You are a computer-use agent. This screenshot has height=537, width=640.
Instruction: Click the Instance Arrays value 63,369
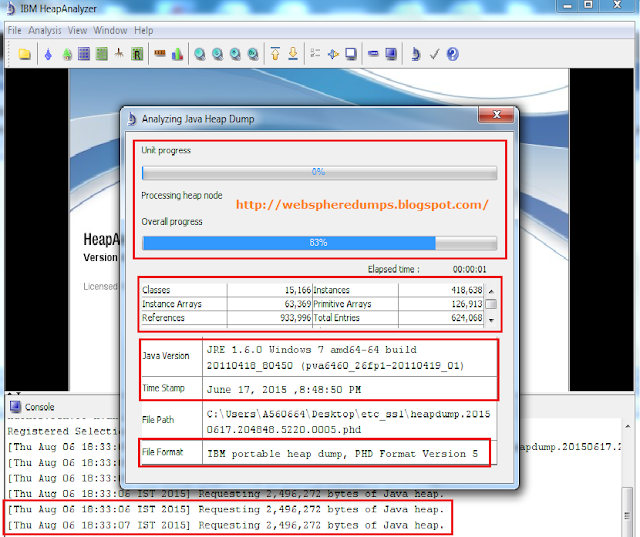click(298, 304)
